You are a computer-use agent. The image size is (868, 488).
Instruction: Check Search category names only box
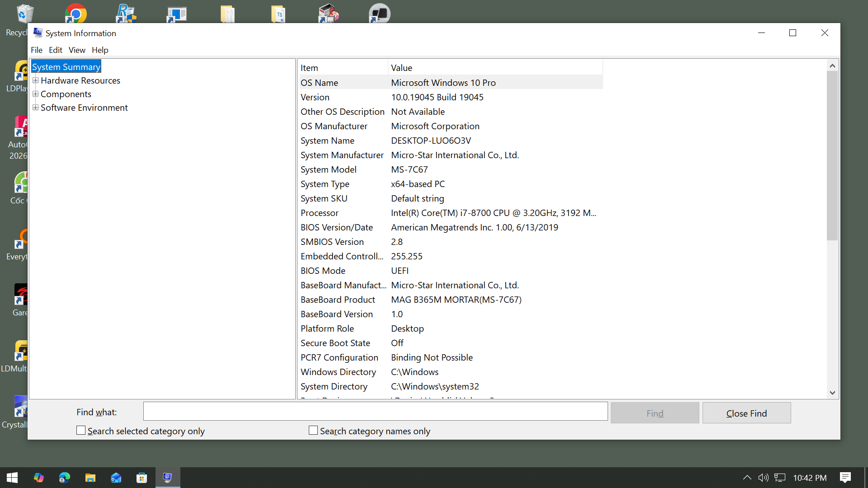coord(313,431)
